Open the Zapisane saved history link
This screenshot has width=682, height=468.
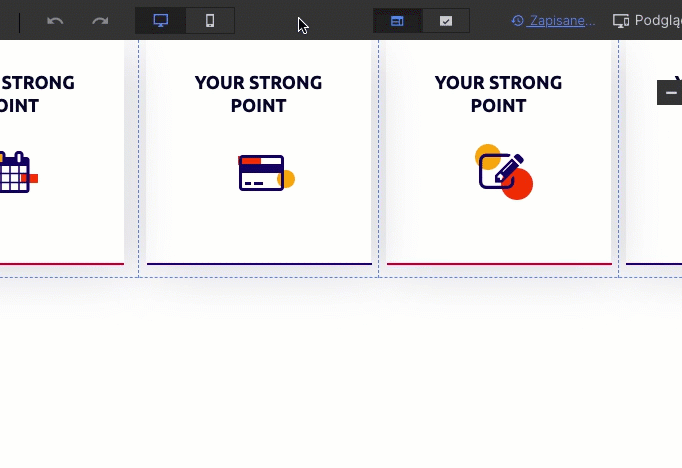(560, 20)
